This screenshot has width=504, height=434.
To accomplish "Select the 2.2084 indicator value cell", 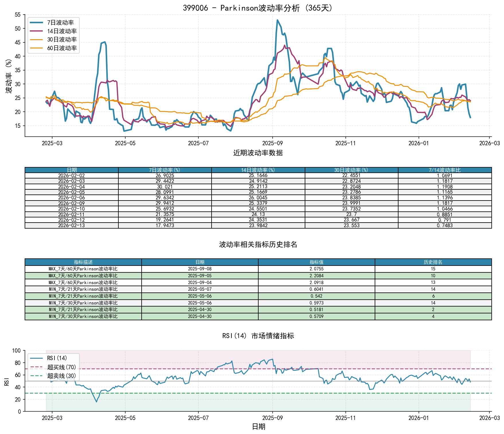I will click(317, 276).
